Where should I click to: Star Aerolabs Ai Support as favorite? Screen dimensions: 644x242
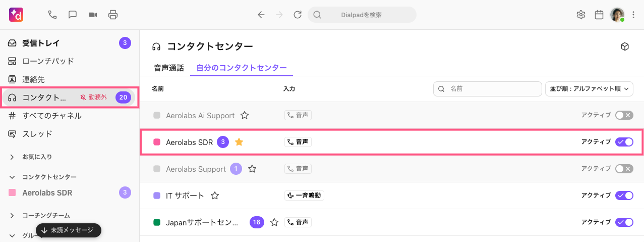click(245, 115)
